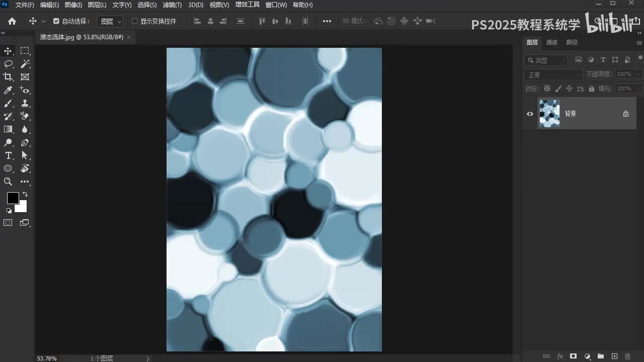Select the Dodge tool
644x362 pixels.
tap(8, 142)
